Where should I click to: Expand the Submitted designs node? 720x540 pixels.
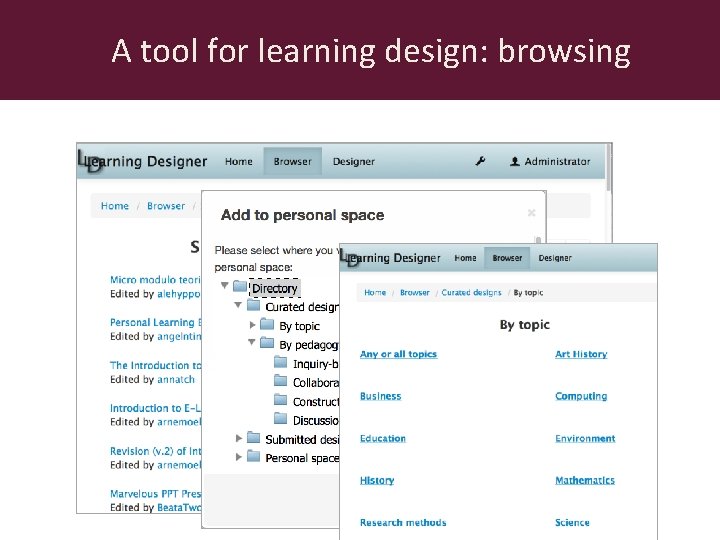click(238, 438)
